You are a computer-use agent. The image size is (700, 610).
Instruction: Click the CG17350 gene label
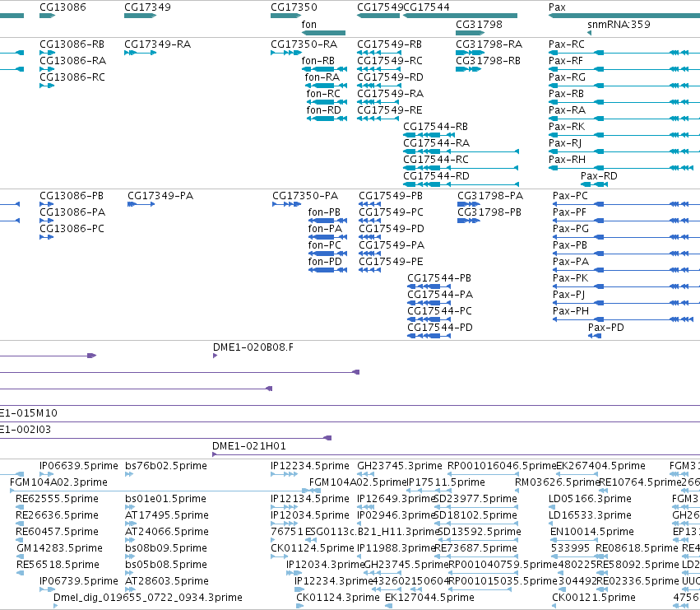(294, 7)
